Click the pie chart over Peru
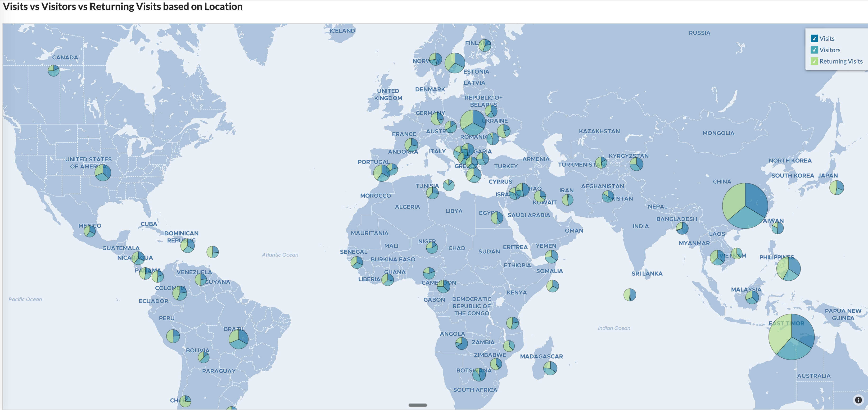868x410 pixels. [x=173, y=336]
